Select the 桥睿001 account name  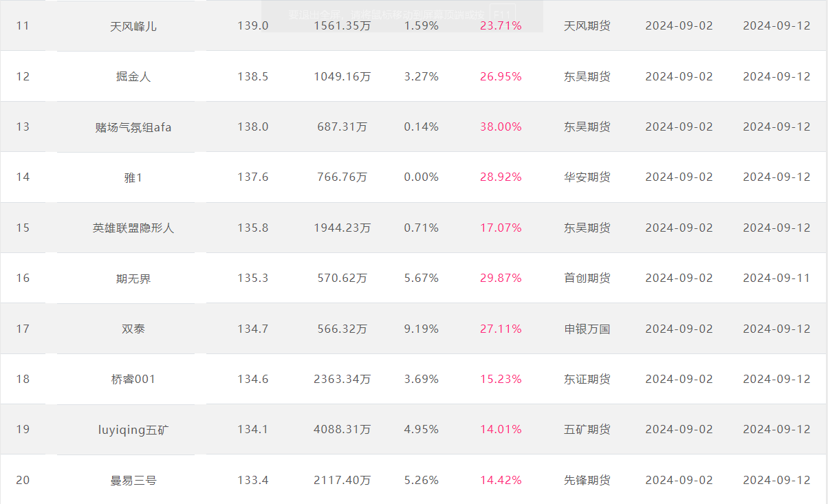pos(133,379)
